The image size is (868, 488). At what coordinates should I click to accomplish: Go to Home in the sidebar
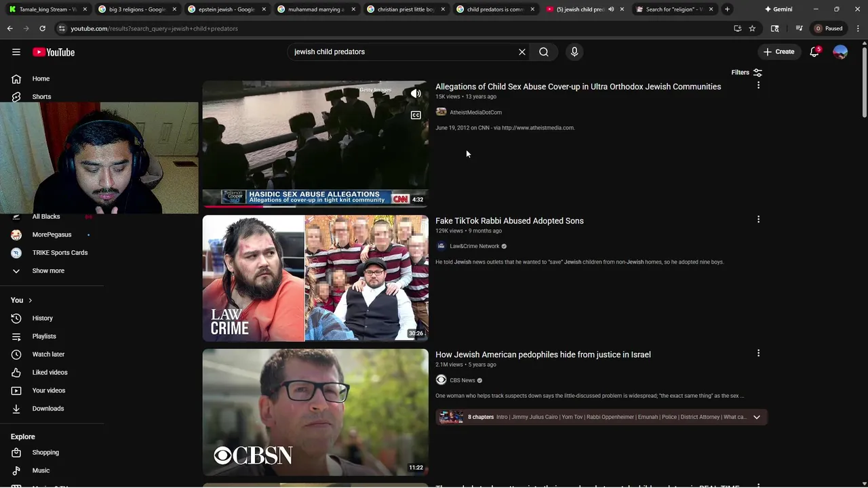tap(41, 79)
